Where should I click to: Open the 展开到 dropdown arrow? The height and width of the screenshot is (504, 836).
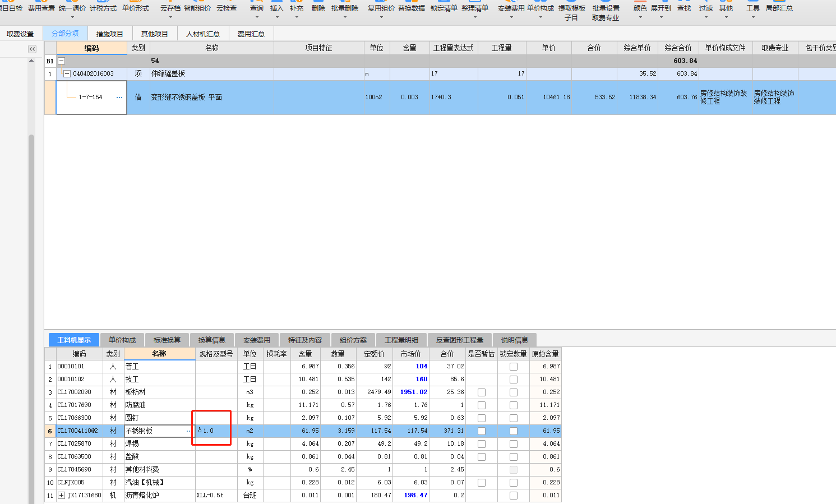click(x=661, y=17)
